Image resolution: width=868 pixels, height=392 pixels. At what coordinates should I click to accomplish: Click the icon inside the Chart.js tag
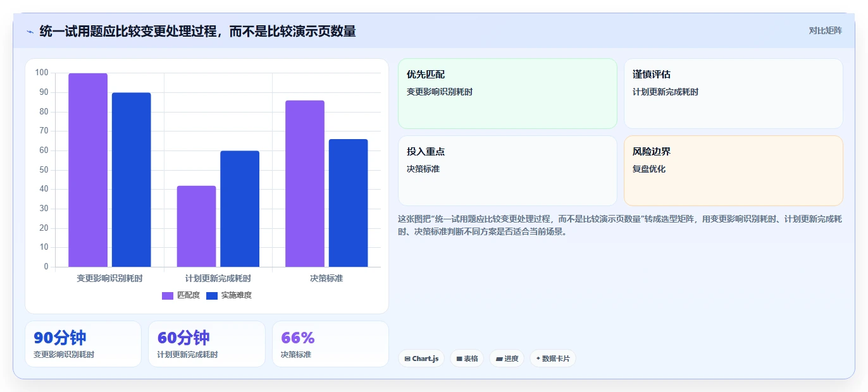[407, 358]
